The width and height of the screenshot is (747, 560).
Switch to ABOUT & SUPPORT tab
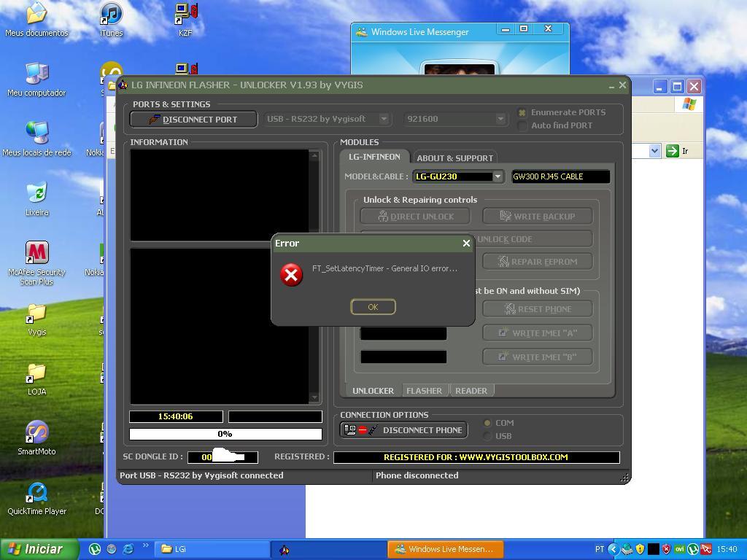pos(455,158)
